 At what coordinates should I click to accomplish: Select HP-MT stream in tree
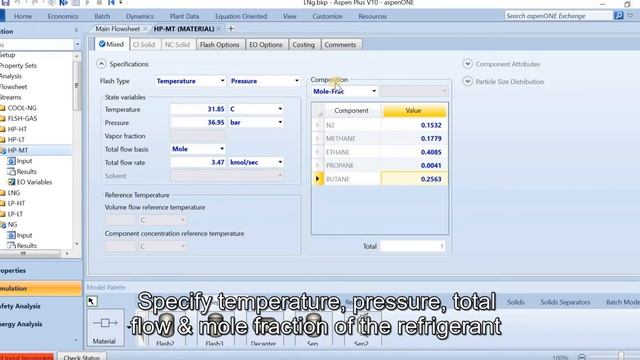[x=18, y=150]
